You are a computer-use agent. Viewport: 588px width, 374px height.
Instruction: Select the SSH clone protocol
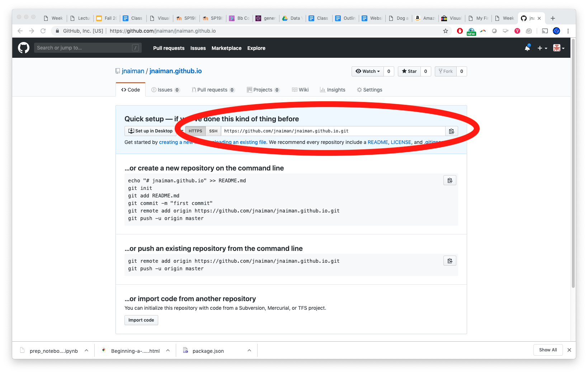[x=213, y=131]
